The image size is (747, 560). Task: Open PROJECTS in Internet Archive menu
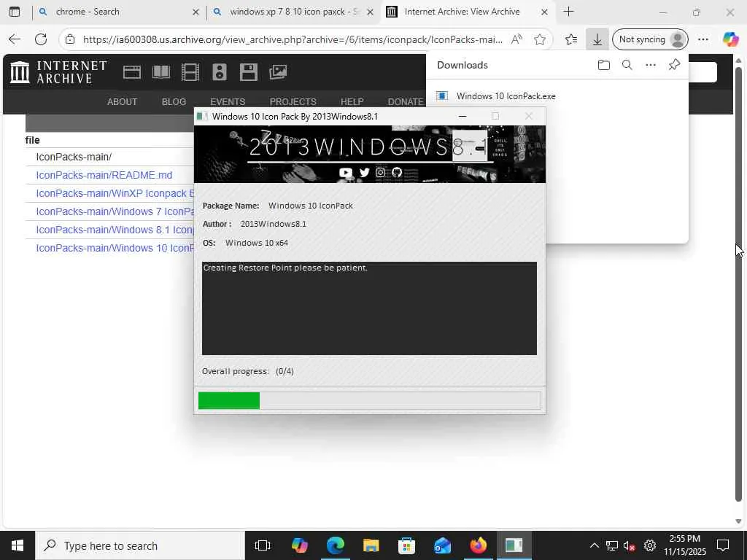tap(293, 102)
